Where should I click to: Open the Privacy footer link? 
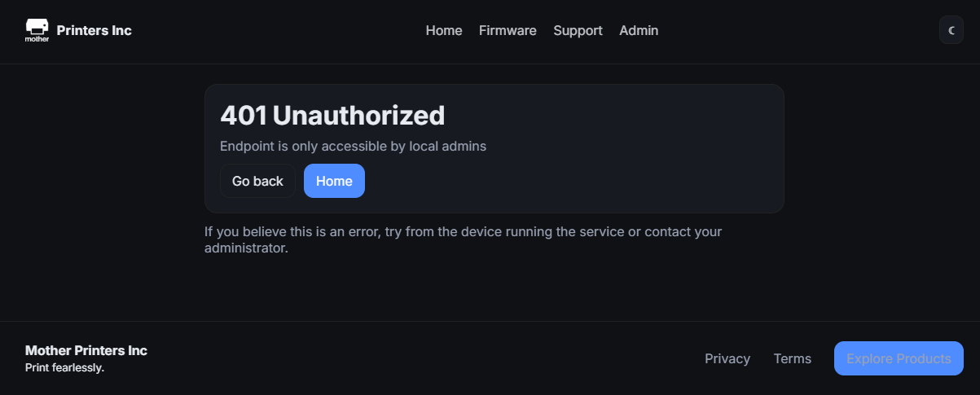click(x=727, y=358)
